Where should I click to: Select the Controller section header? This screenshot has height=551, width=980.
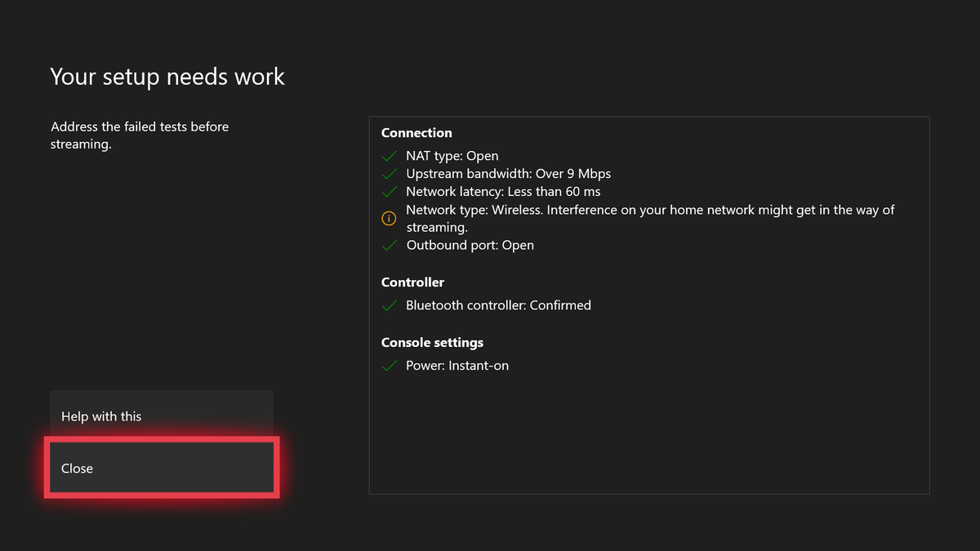point(412,282)
